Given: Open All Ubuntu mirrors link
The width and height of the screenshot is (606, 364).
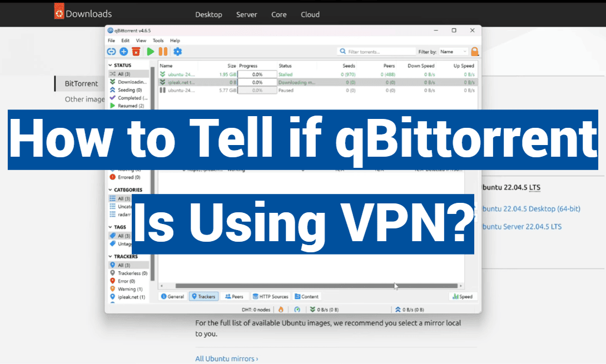Looking at the screenshot, I should click(x=226, y=358).
